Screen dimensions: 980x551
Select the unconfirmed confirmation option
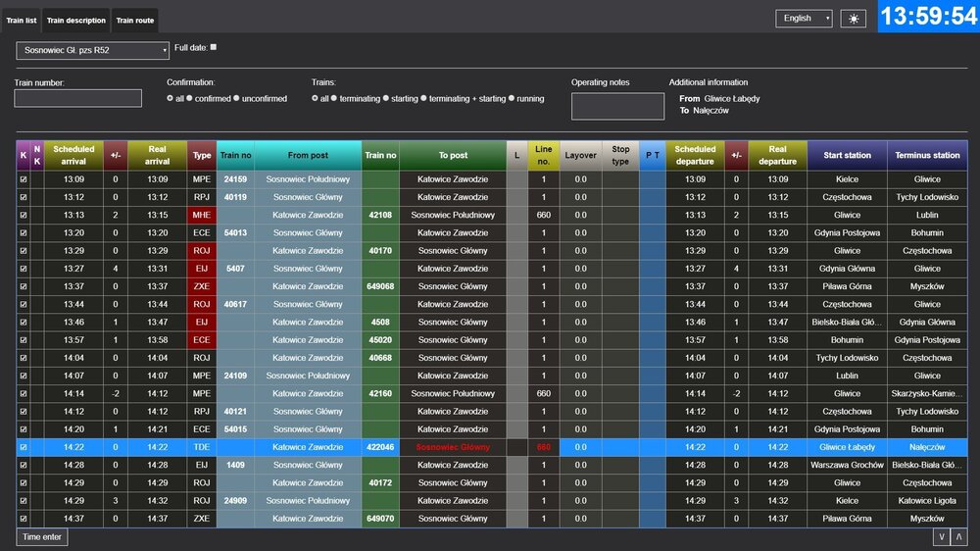point(238,99)
